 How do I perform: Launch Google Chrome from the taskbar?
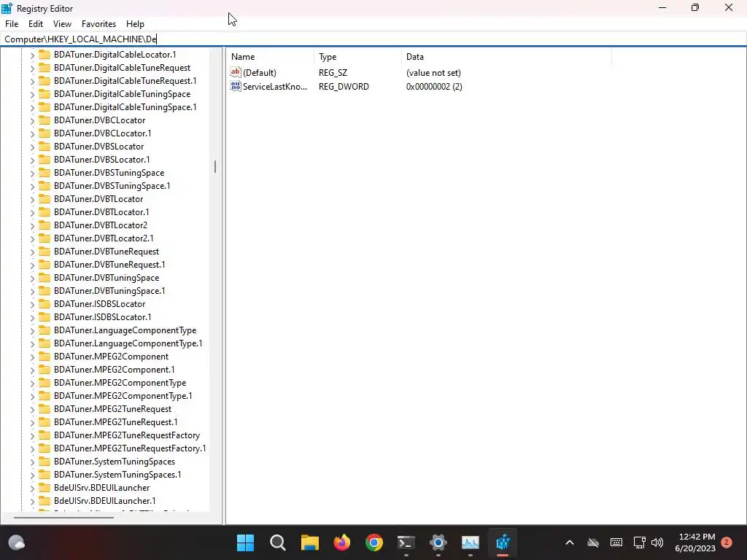pyautogui.click(x=374, y=542)
